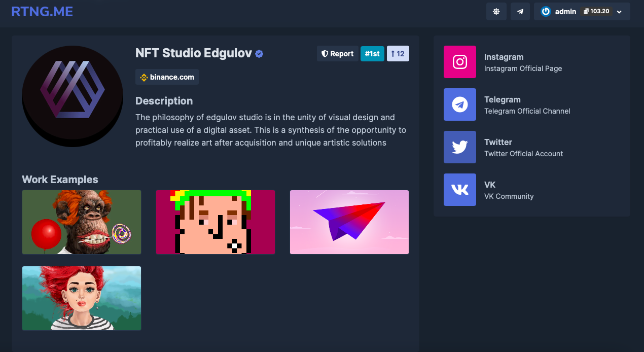Open the red-haired girl work example
The image size is (644, 352).
tap(81, 298)
